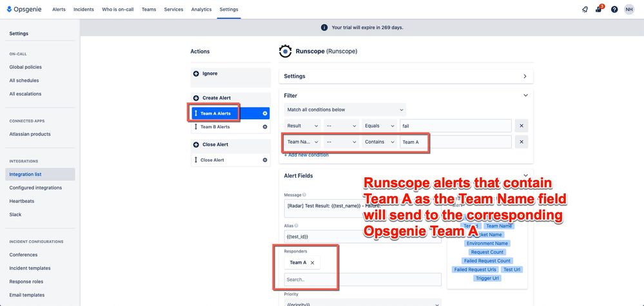Screen dimensions: 644x306
Task: Click Add new condition link
Action: (306, 155)
